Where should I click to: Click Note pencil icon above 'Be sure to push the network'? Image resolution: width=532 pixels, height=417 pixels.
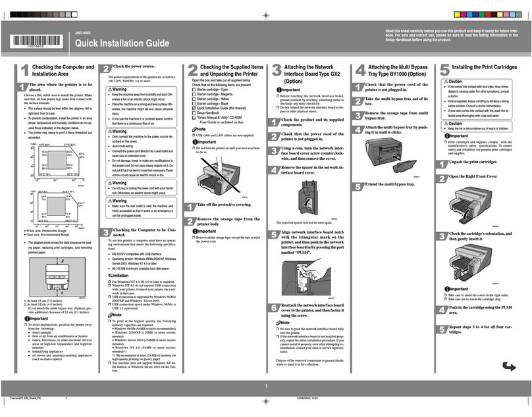click(x=279, y=323)
